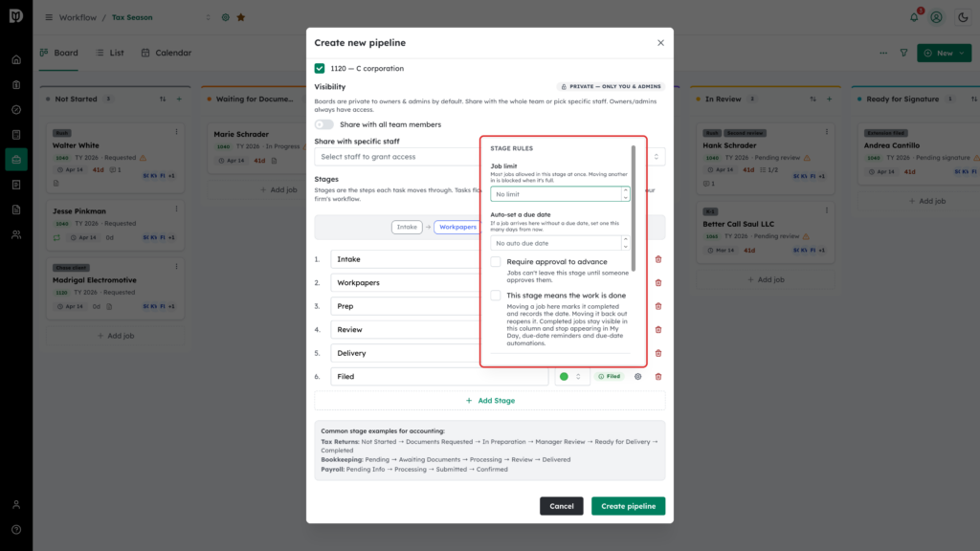Open the Filed stage color dropdown

[572, 377]
